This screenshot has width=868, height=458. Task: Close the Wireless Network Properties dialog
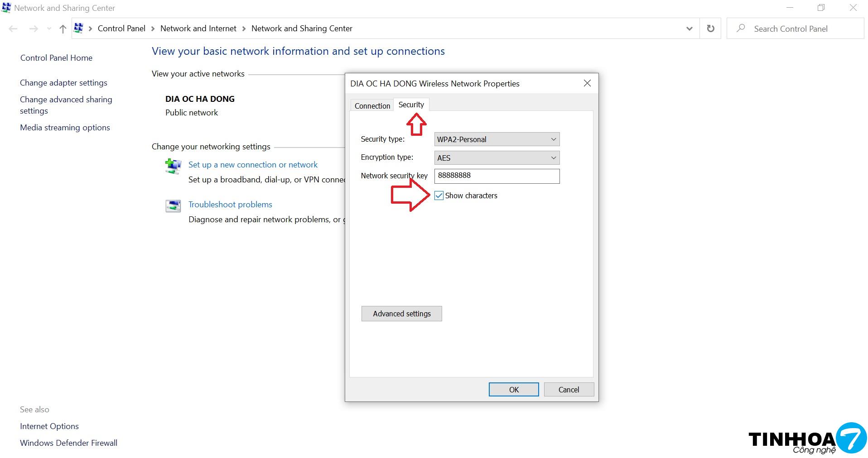coord(587,83)
